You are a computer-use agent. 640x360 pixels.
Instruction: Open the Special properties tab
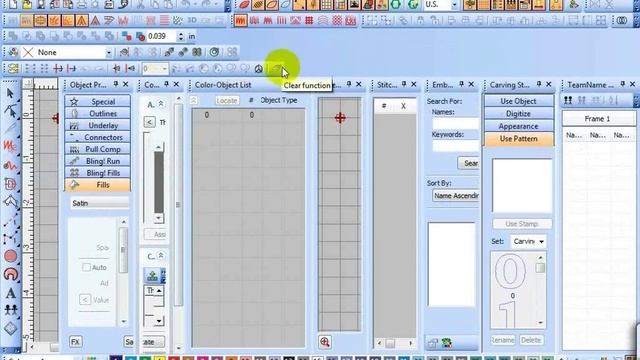[x=98, y=102]
